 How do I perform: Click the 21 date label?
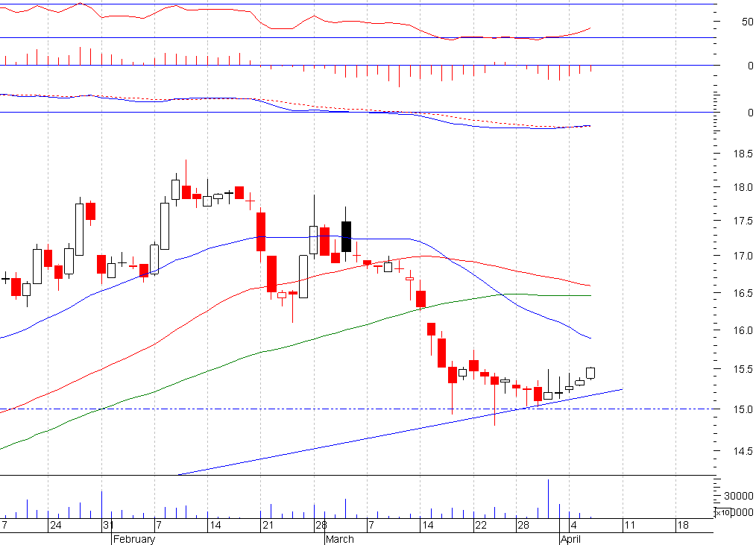tap(268, 525)
